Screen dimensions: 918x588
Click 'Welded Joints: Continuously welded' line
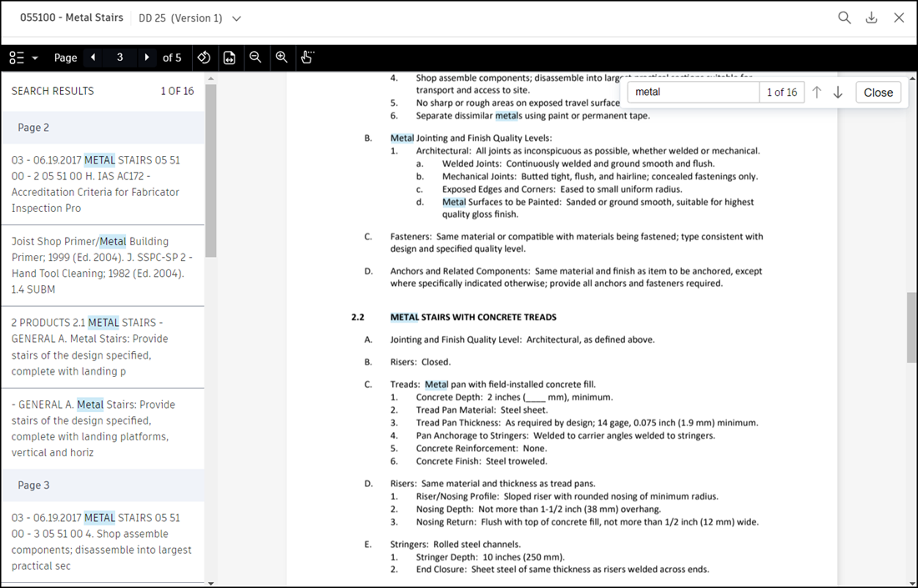(x=578, y=163)
